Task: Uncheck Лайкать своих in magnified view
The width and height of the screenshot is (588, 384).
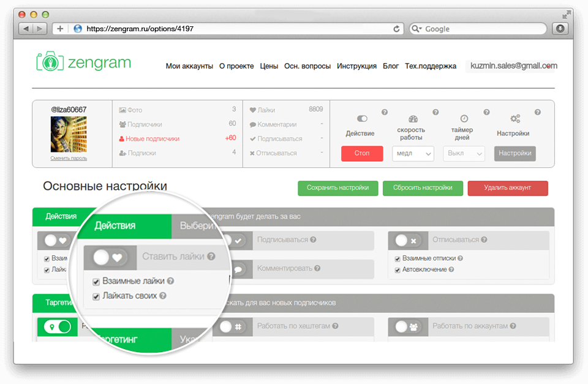Action: coord(96,296)
